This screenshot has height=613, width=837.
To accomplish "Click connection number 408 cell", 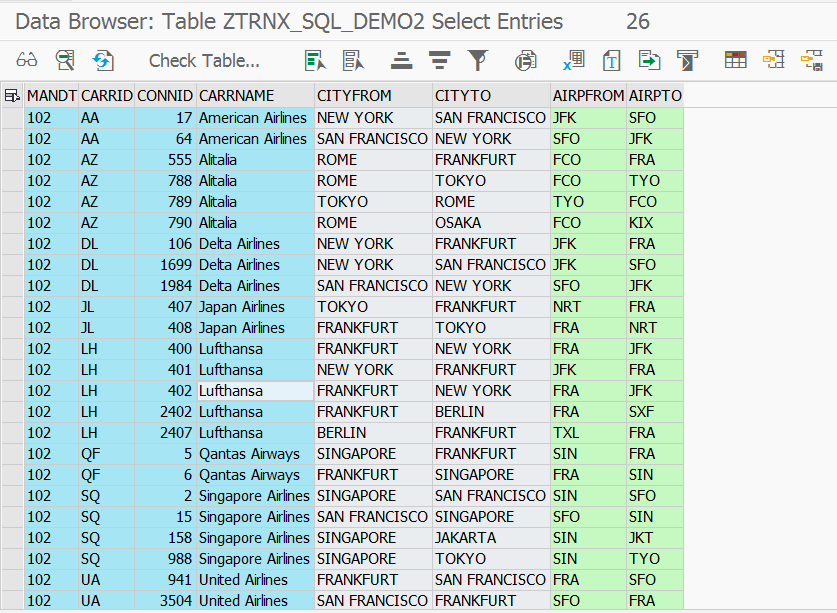I will click(165, 328).
